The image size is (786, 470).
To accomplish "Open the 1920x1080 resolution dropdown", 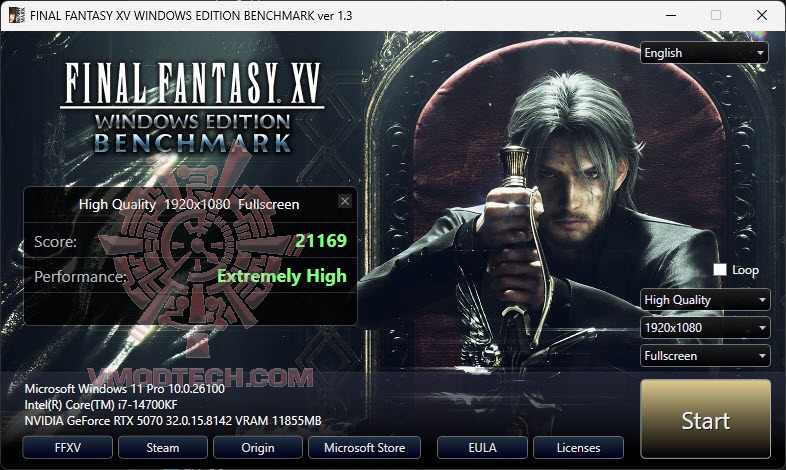I will 705,328.
